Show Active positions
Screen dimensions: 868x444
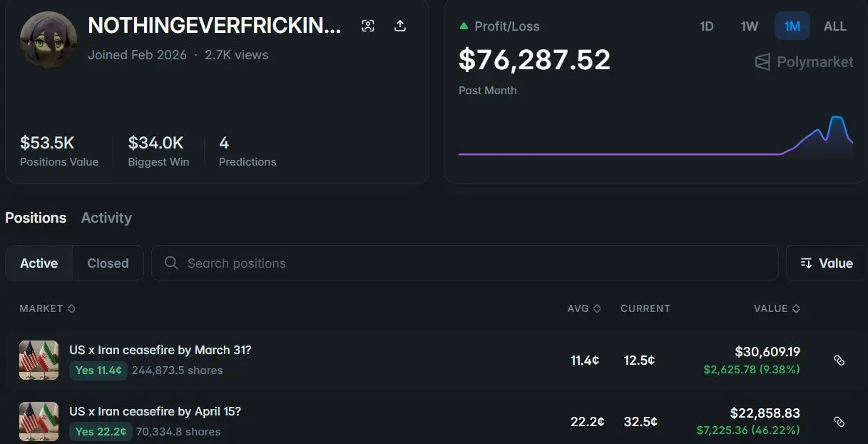pos(39,263)
